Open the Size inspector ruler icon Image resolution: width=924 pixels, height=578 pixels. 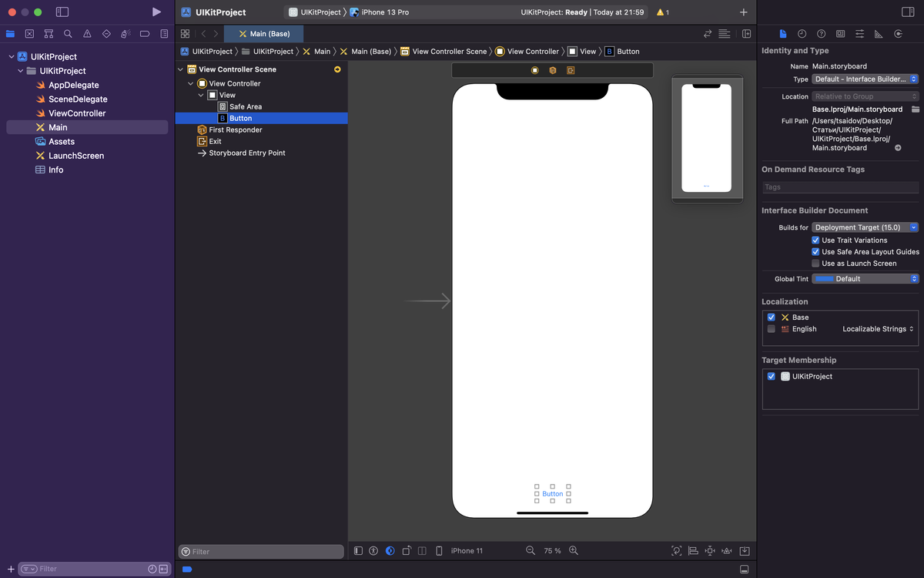(x=879, y=34)
